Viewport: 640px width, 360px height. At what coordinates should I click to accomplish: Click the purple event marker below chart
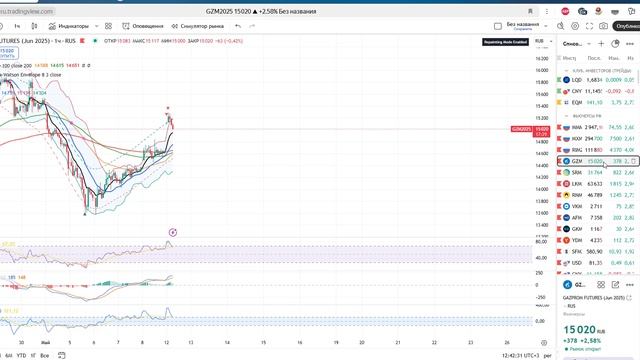click(173, 232)
